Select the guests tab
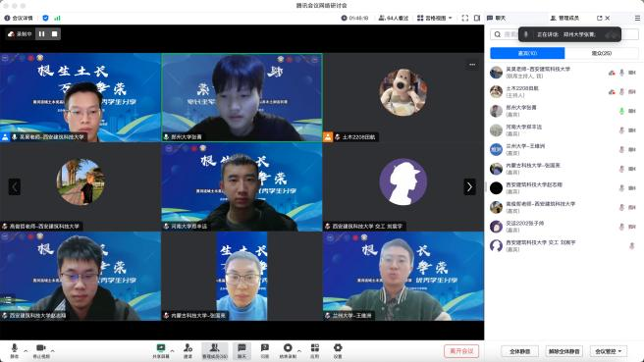 point(527,53)
